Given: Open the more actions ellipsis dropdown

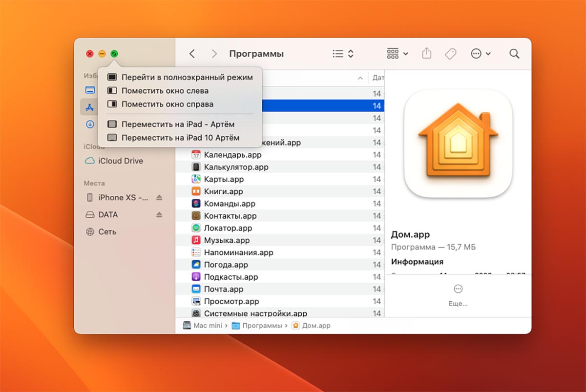Looking at the screenshot, I should (x=481, y=54).
